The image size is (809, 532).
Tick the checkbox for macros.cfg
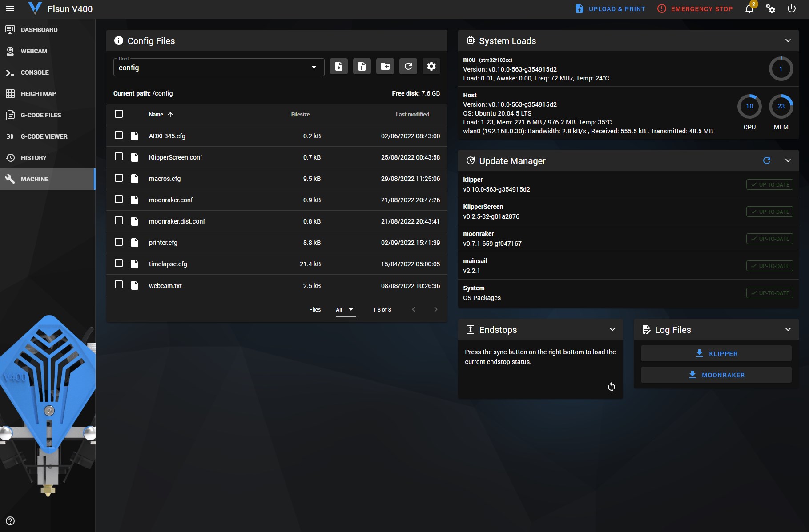pos(119,178)
